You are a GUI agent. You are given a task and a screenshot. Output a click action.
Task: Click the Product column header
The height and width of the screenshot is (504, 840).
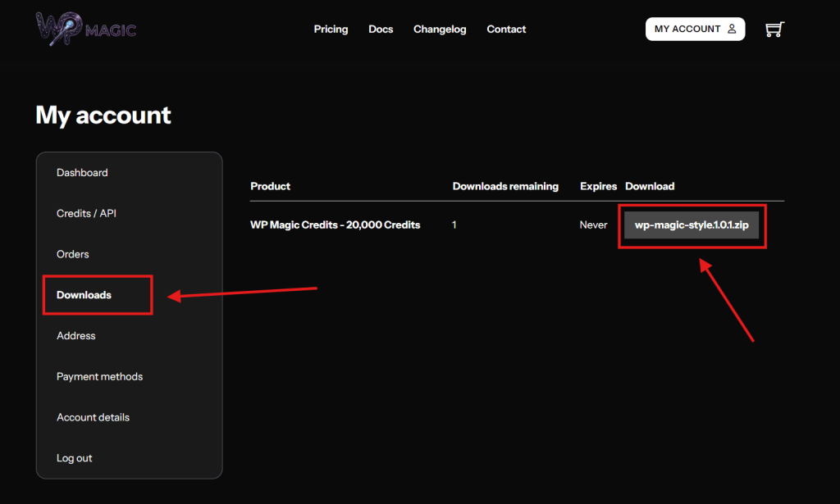270,187
